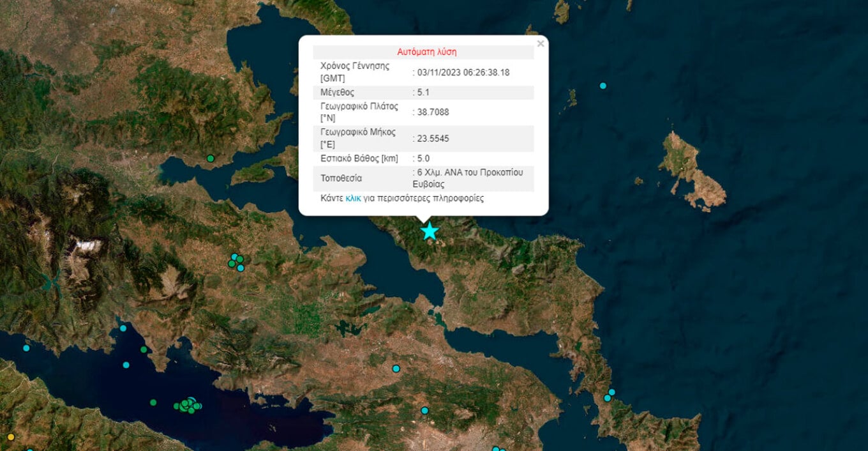Click the cyan star epicenter marker
This screenshot has height=451, width=868.
(430, 231)
